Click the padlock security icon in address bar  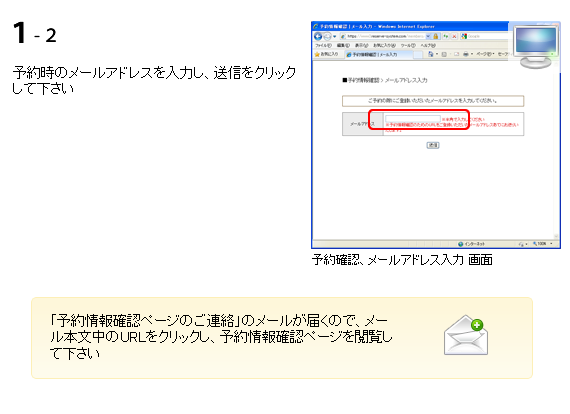click(435, 36)
